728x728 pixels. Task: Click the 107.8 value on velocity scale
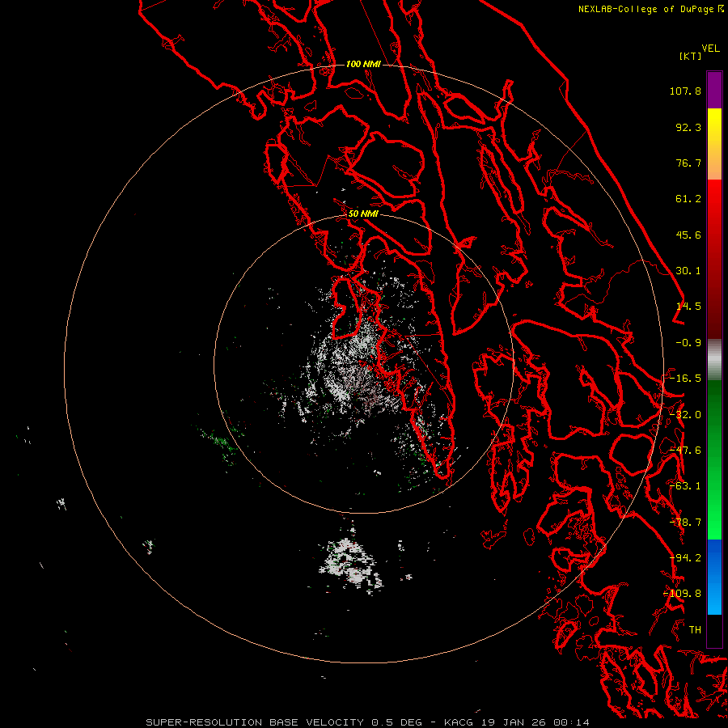tap(685, 91)
